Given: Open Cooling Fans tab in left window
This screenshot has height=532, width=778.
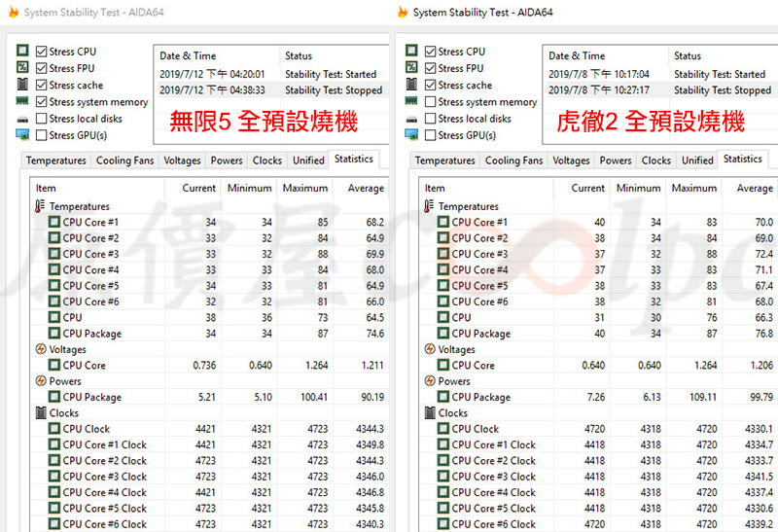Looking at the screenshot, I should [125, 160].
